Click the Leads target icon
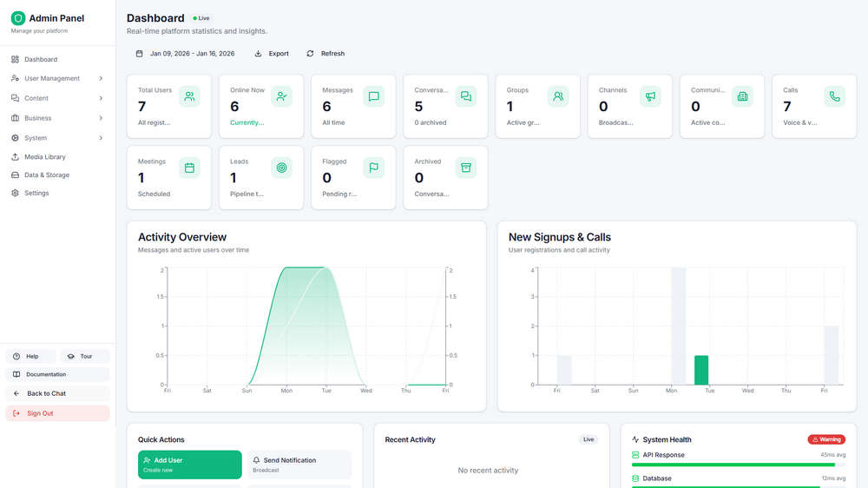This screenshot has height=488, width=868. (x=282, y=168)
